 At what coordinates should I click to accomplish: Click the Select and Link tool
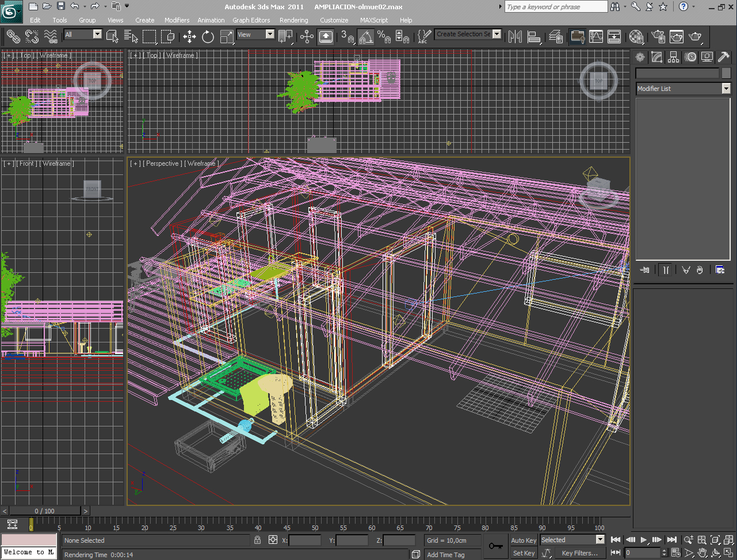[x=13, y=37]
